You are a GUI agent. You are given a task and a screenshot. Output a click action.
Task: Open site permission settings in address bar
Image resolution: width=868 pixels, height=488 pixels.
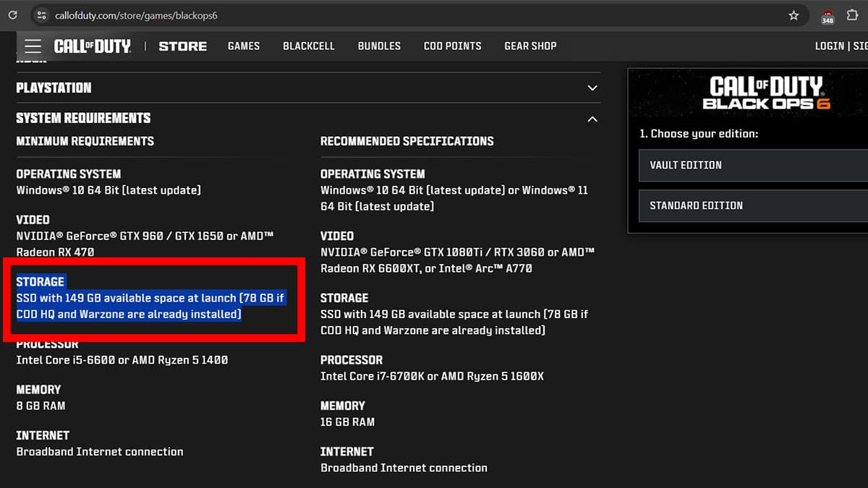(42, 14)
